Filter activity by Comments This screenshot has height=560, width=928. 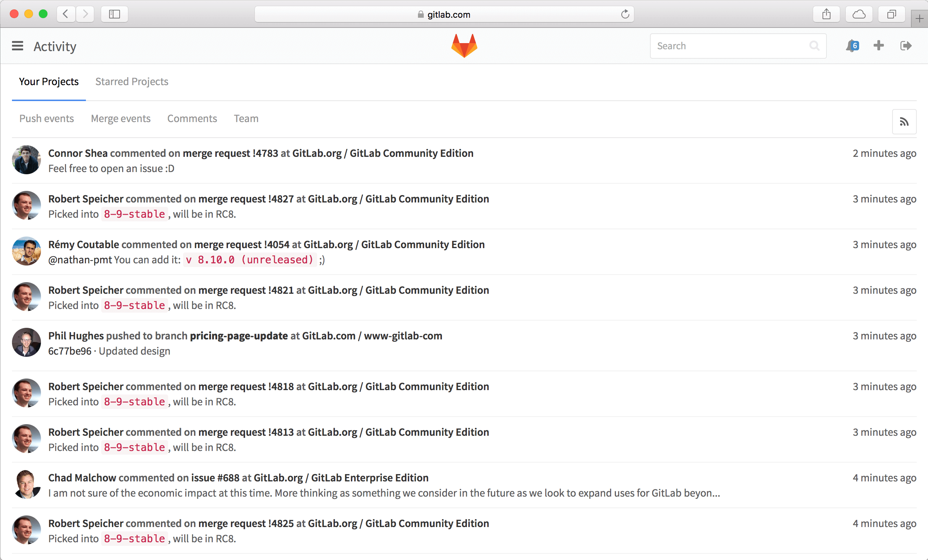click(192, 118)
